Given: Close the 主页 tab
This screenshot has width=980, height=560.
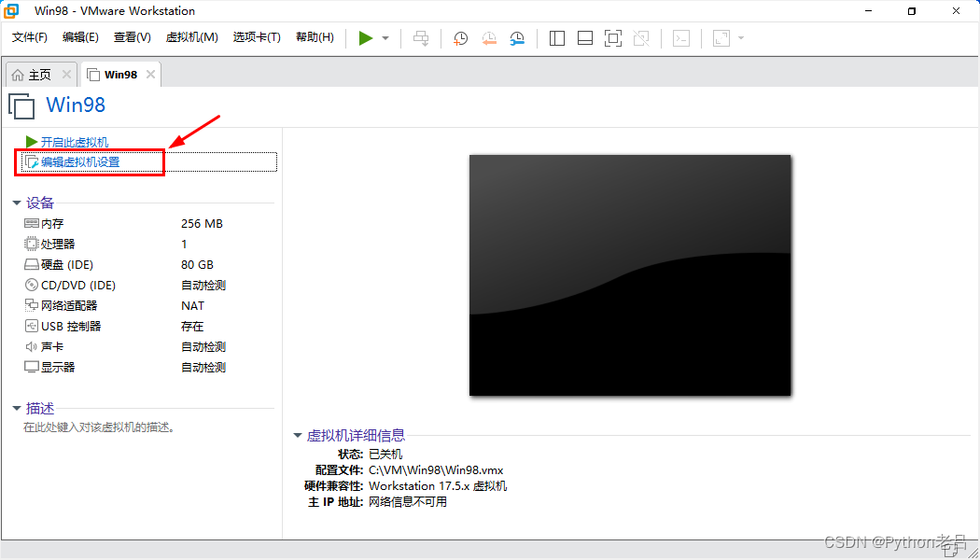Looking at the screenshot, I should (x=66, y=75).
